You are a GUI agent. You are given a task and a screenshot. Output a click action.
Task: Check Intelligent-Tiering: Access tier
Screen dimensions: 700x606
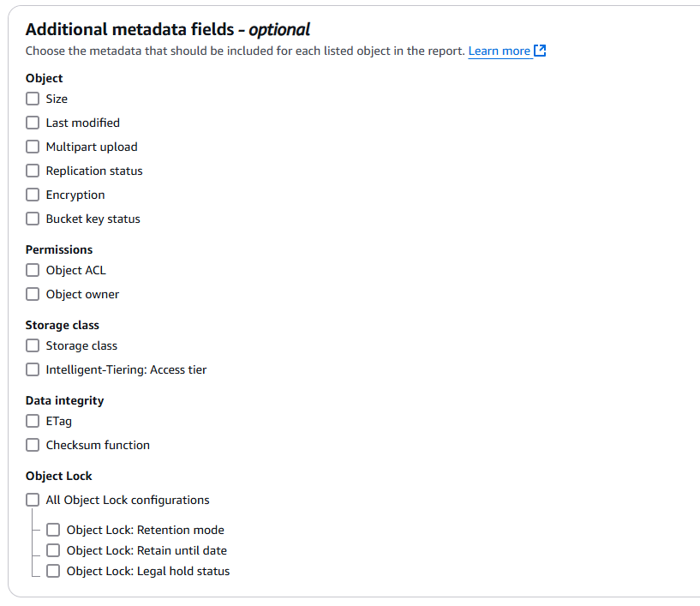(x=32, y=369)
